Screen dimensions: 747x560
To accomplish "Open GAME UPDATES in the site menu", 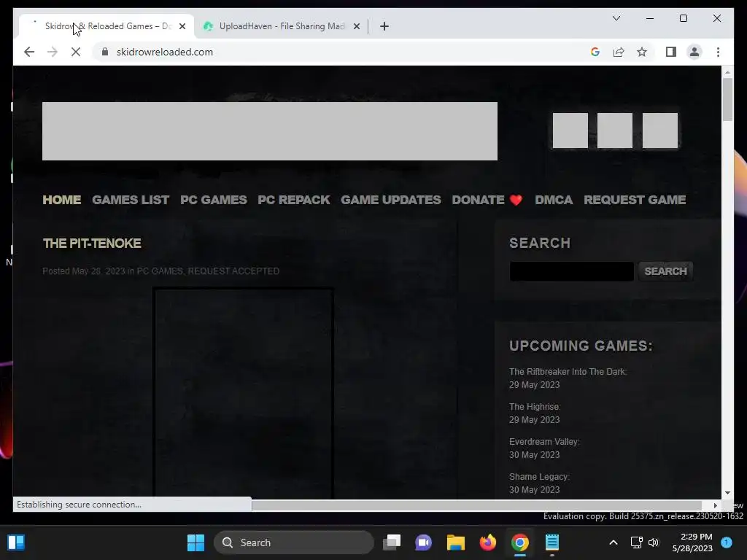I will (391, 200).
